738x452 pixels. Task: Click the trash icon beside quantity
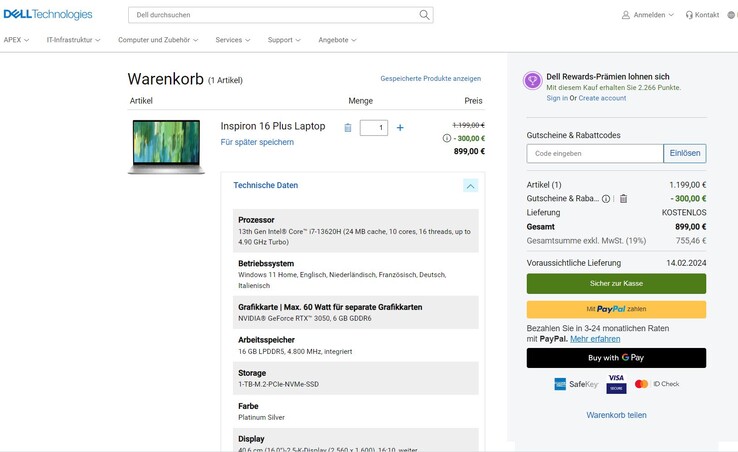coord(348,128)
